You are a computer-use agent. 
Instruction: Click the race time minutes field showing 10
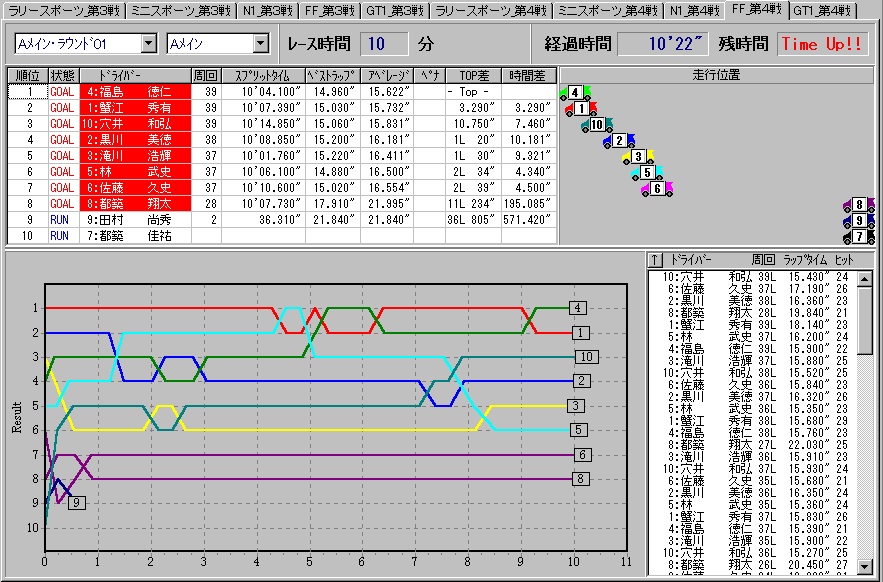[384, 44]
